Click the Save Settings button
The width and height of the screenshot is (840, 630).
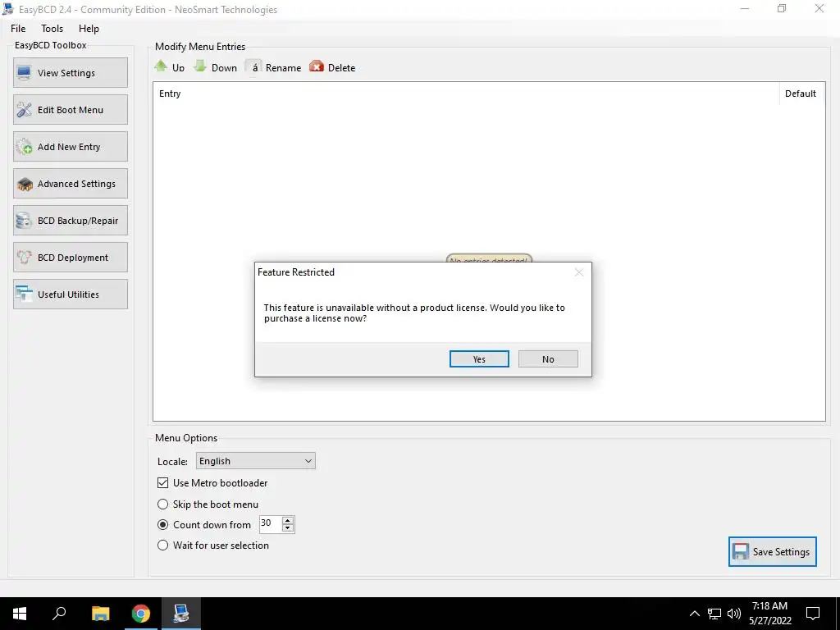(x=773, y=552)
